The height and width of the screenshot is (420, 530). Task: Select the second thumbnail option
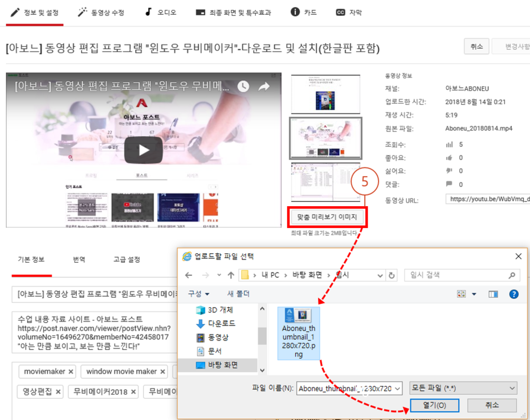point(325,138)
